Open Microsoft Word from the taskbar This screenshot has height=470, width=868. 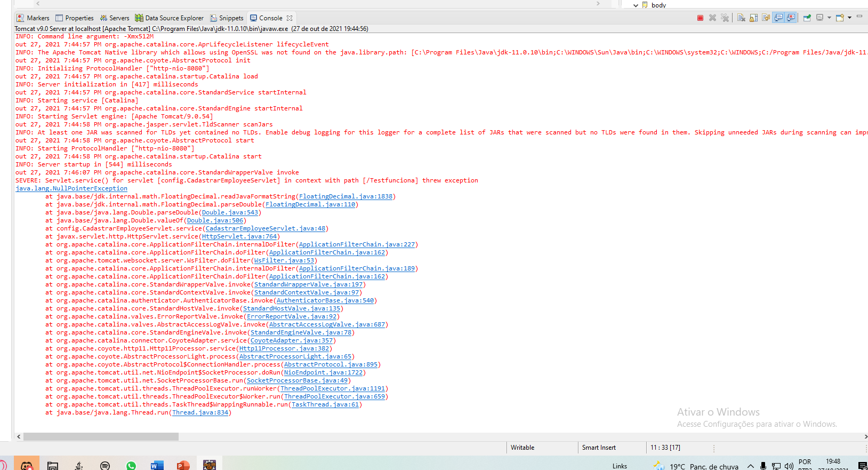pos(157,465)
